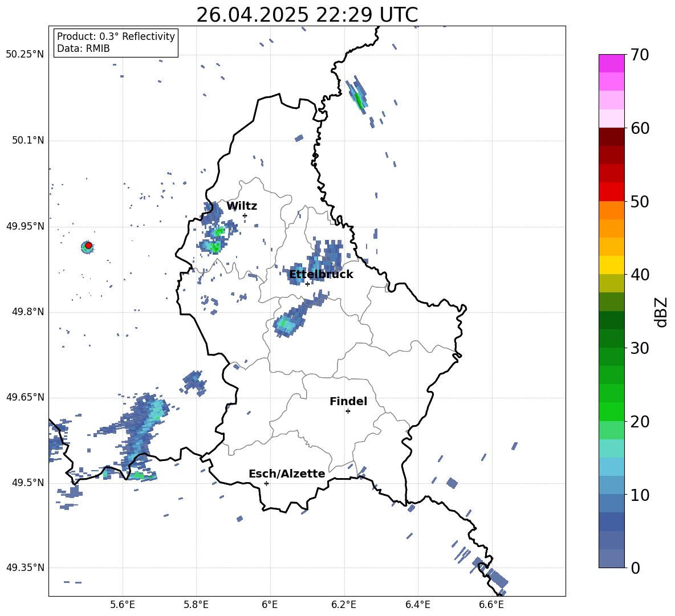The width and height of the screenshot is (675, 616).
Task: Click the radar echo northwest of Ettelbruck label
Action: (x=296, y=273)
